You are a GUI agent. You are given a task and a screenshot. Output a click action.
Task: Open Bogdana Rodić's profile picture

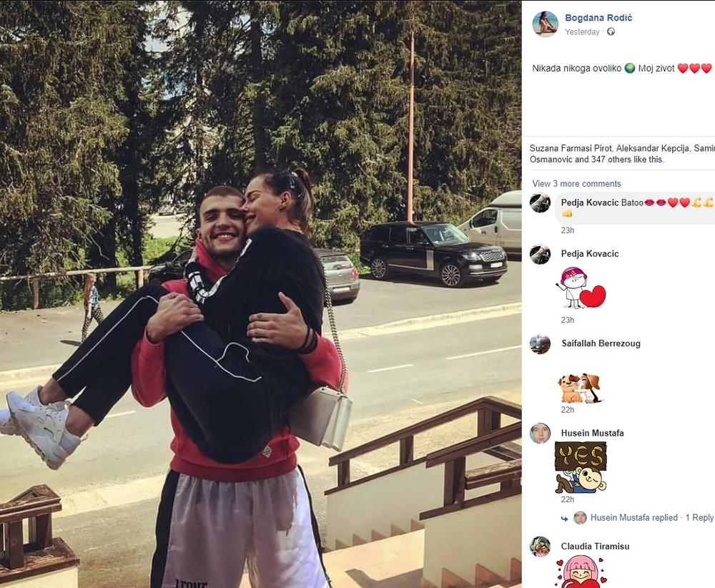[x=545, y=24]
